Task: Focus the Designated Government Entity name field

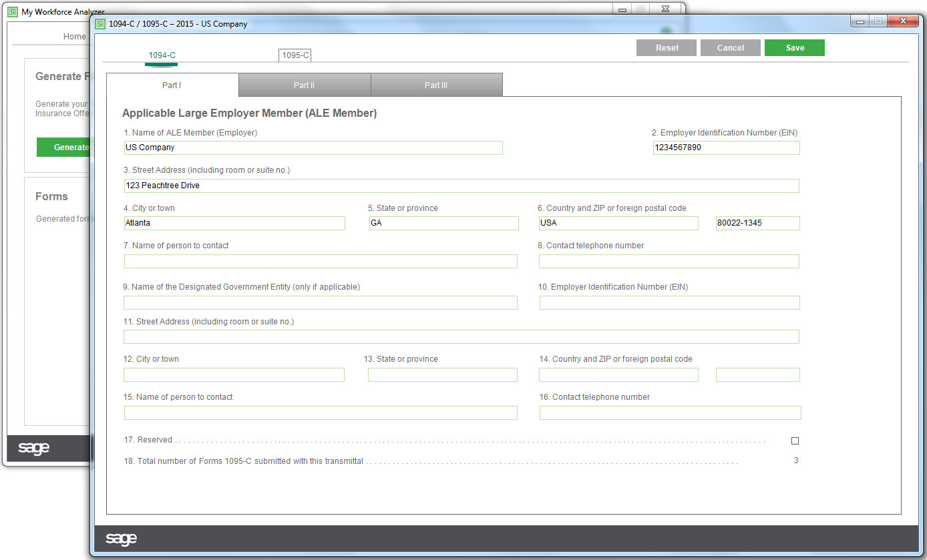Action: [321, 302]
